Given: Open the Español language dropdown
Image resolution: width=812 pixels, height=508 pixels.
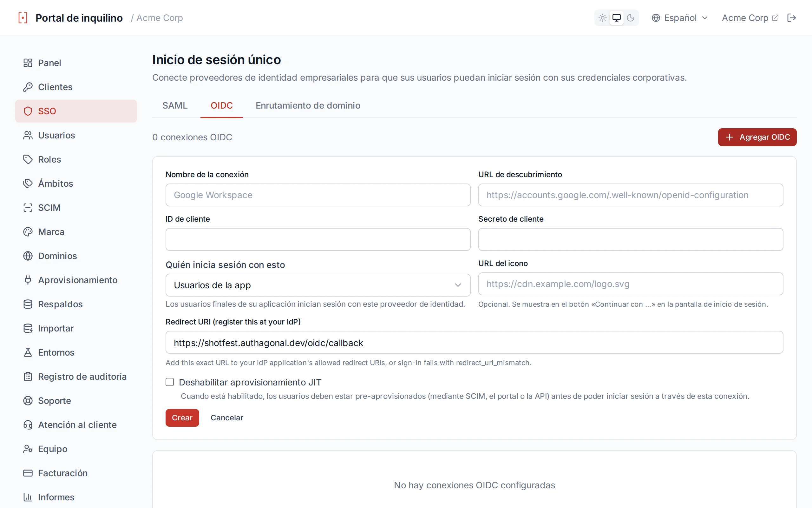Looking at the screenshot, I should (679, 18).
